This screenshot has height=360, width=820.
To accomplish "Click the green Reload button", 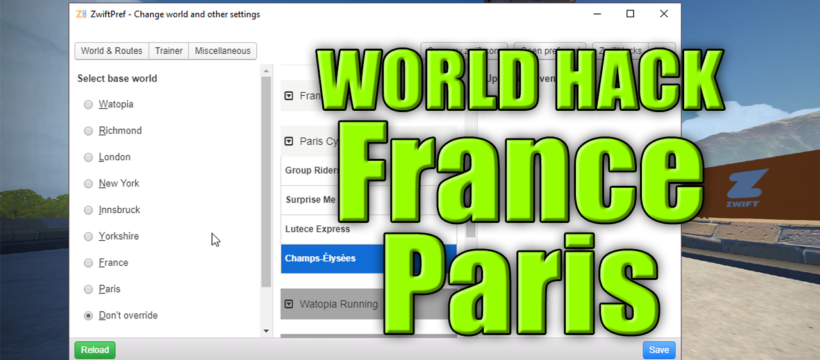I will coord(95,350).
